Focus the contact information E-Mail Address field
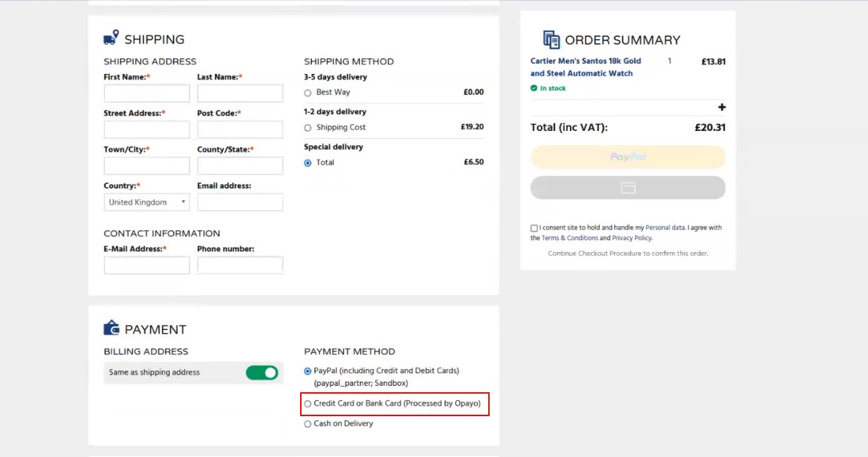Image resolution: width=868 pixels, height=457 pixels. [147, 265]
